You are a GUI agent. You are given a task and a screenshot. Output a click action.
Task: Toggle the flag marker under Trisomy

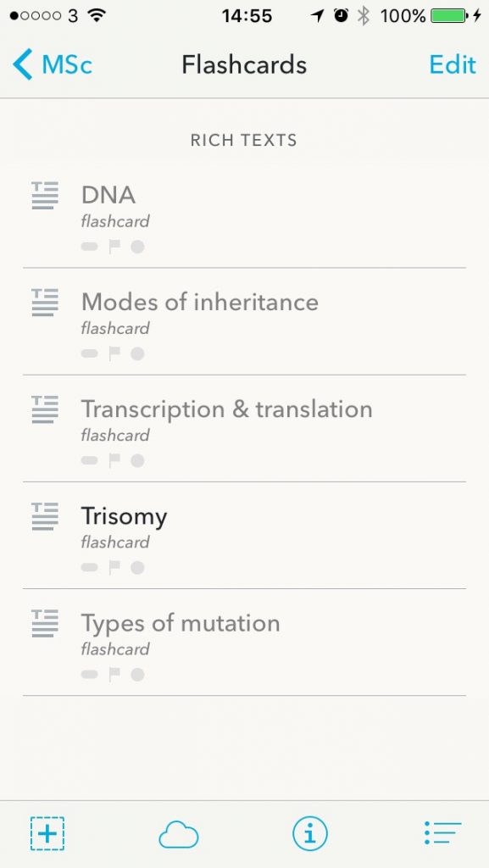[x=114, y=567]
